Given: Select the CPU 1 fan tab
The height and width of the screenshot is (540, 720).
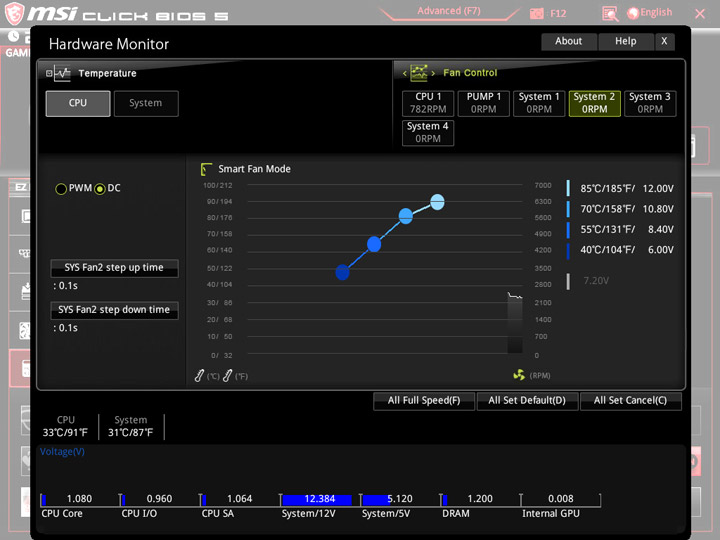Looking at the screenshot, I should pyautogui.click(x=428, y=103).
